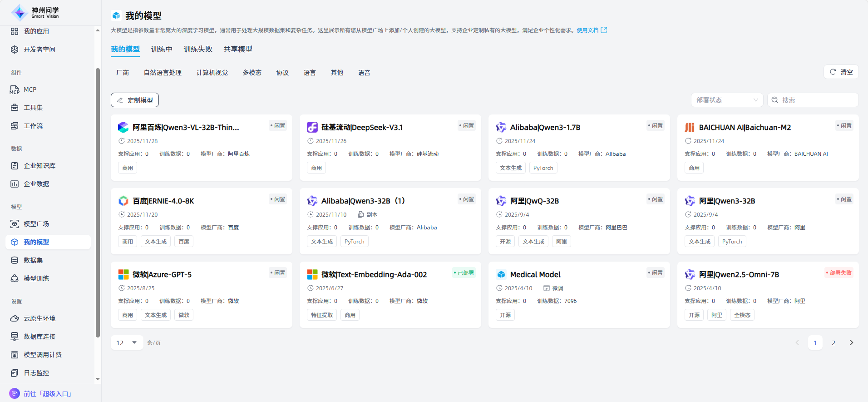This screenshot has height=402, width=868.
Task: Select the 自然语言处理 filter category
Action: click(x=163, y=73)
